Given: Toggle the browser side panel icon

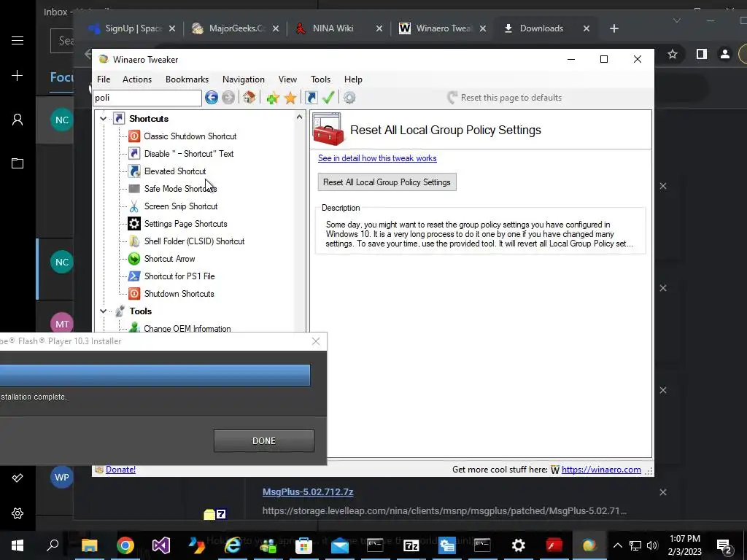Looking at the screenshot, I should (701, 54).
